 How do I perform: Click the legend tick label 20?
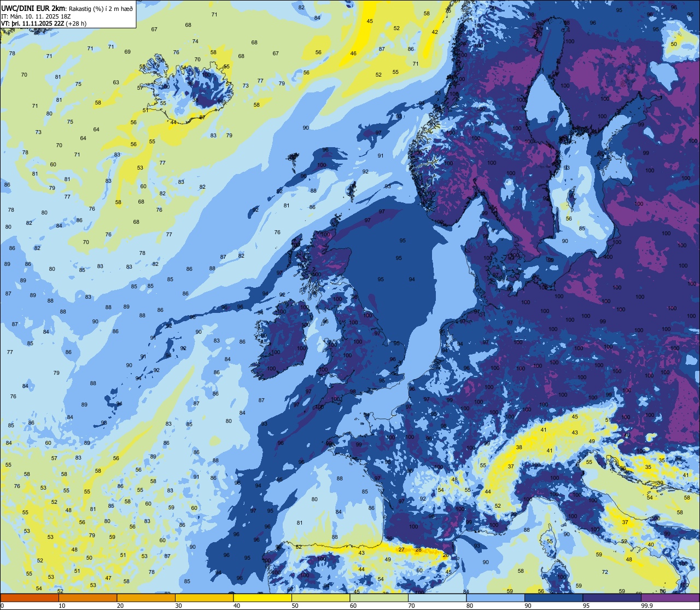coord(120,606)
